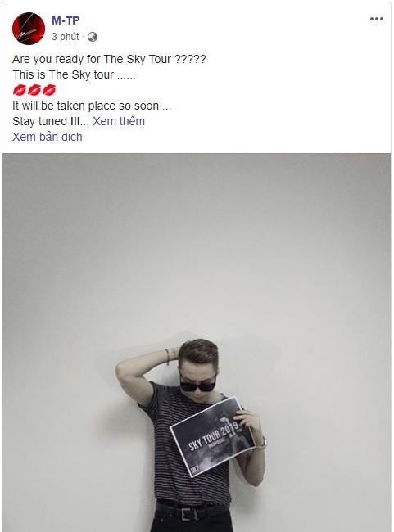The image size is (394, 532).
Task: Click the belt buckle in the photo
Action: tap(187, 514)
